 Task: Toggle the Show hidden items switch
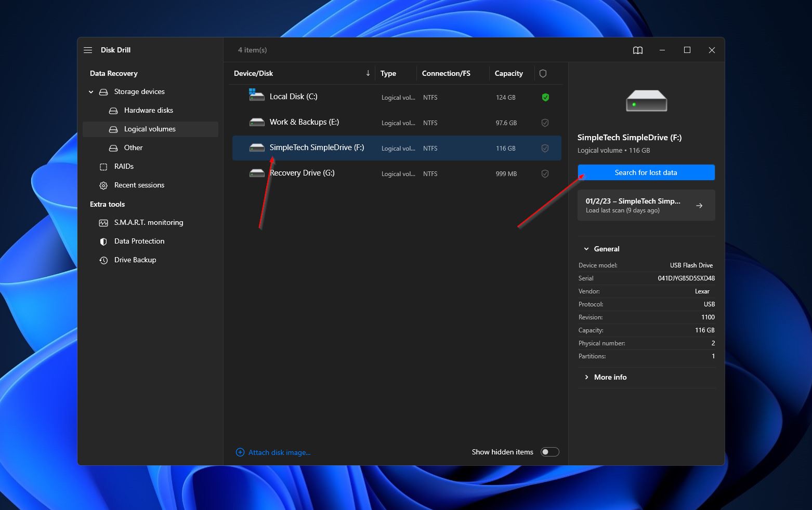[x=550, y=452]
